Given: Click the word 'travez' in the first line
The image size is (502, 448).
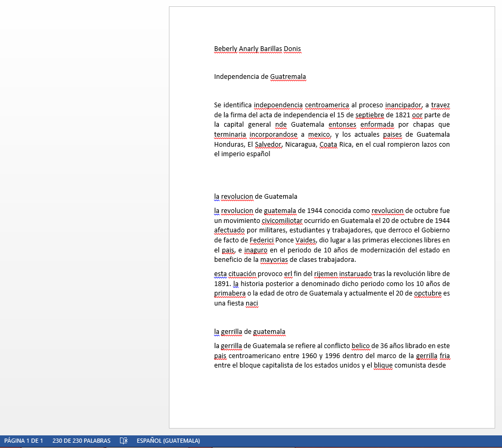Looking at the screenshot, I should point(440,105).
